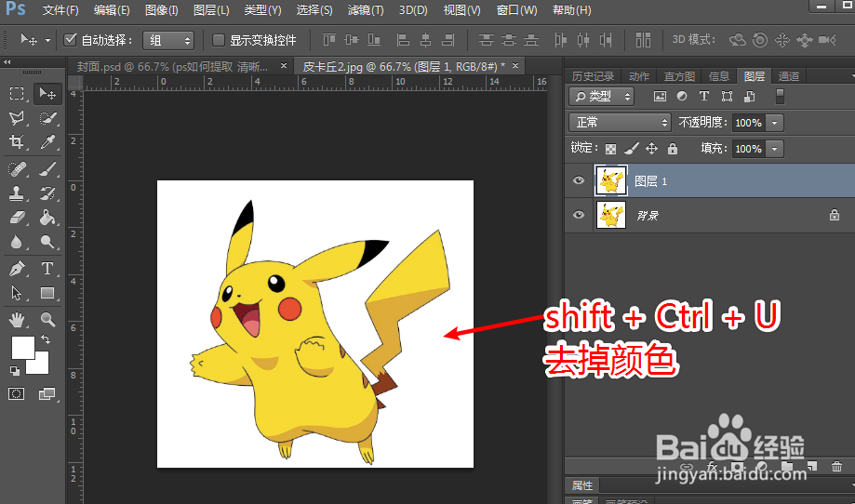Hide Layer 1 visibility eye
Screen dimensions: 855x504
(x=579, y=180)
